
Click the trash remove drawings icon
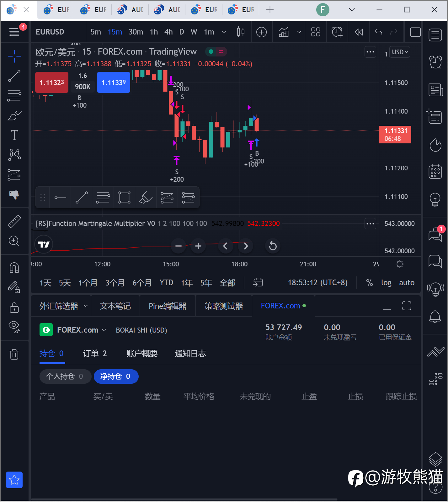coord(14,354)
